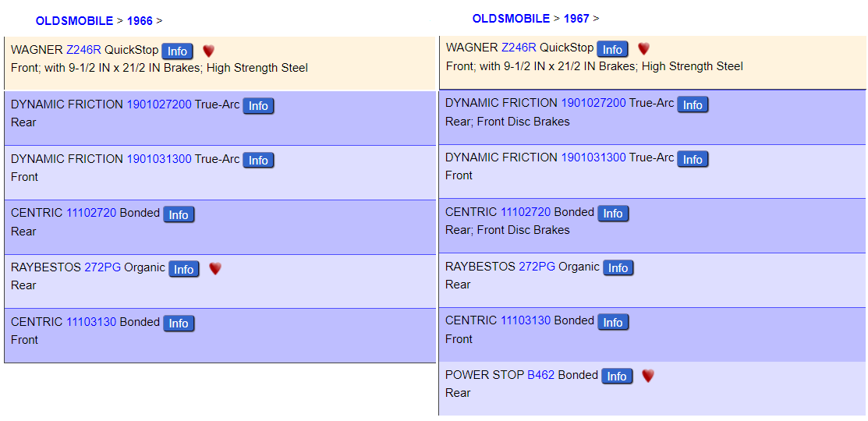This screenshot has width=868, height=421.
Task: Click heart icon beside Power Stop B462
Action: 648,376
